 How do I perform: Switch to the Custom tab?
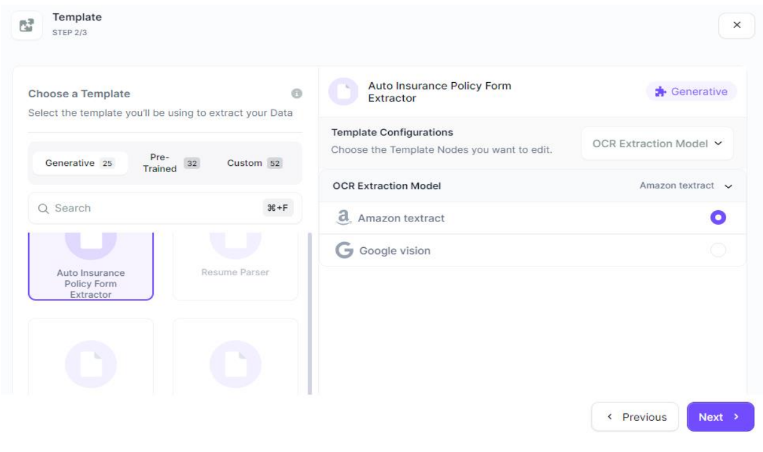(x=254, y=163)
